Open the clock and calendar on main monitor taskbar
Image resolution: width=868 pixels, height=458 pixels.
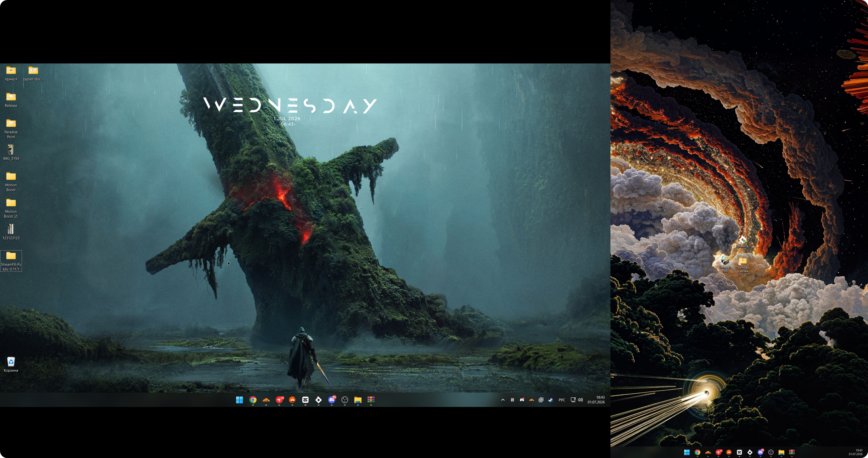tap(596, 400)
